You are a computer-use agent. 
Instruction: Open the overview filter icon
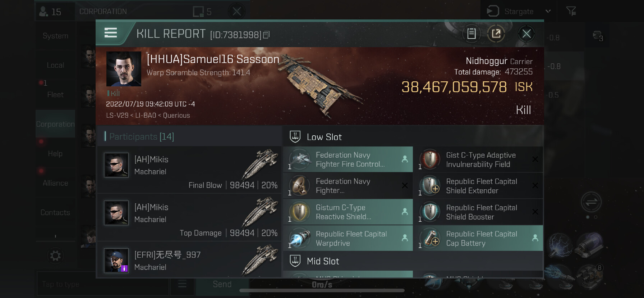(x=571, y=12)
